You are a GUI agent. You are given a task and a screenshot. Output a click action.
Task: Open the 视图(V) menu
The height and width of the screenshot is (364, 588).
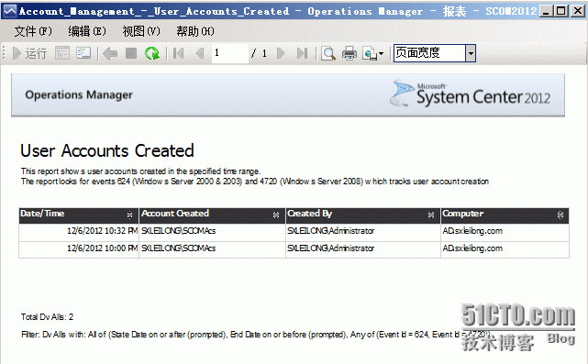[141, 31]
